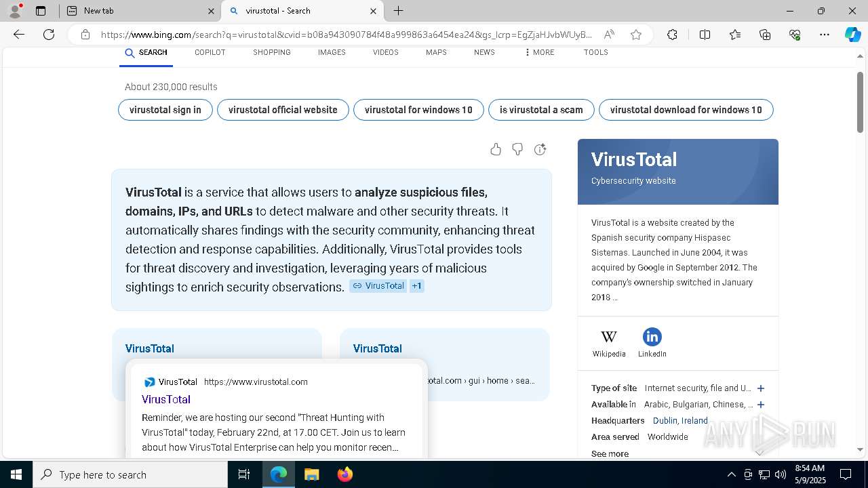Open the Ireland headquarters link
Viewport: 868px width, 488px height.
point(694,420)
